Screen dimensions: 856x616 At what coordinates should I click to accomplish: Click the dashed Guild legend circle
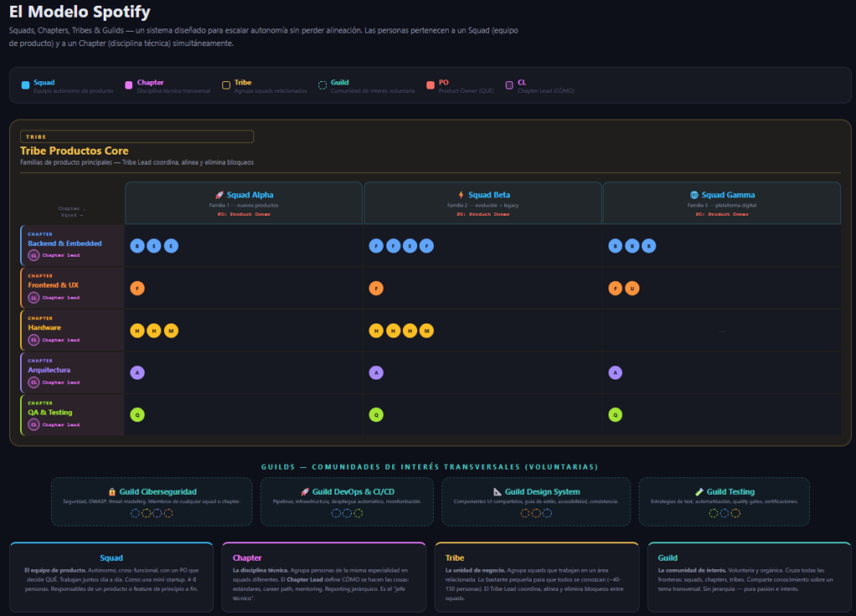coord(323,85)
